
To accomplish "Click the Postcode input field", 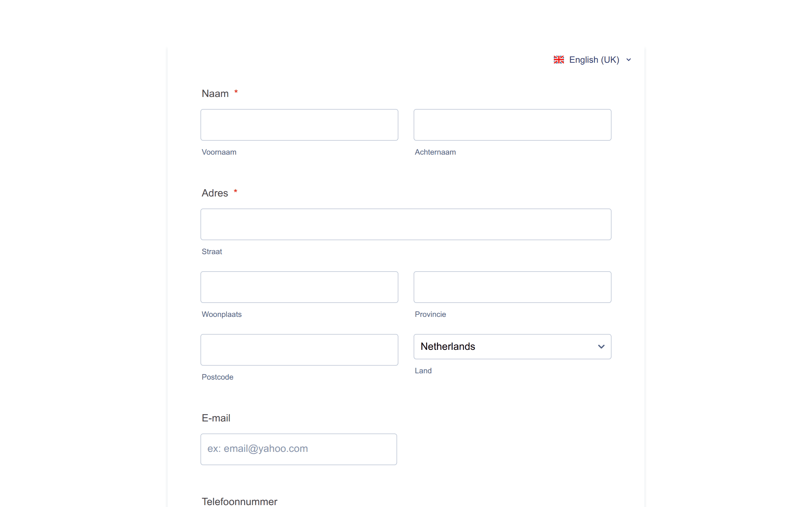I will pyautogui.click(x=299, y=350).
